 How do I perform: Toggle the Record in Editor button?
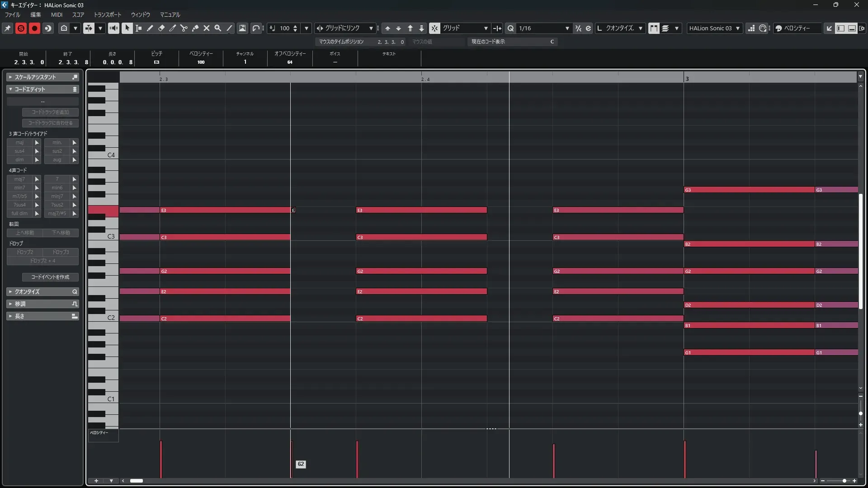(x=34, y=28)
